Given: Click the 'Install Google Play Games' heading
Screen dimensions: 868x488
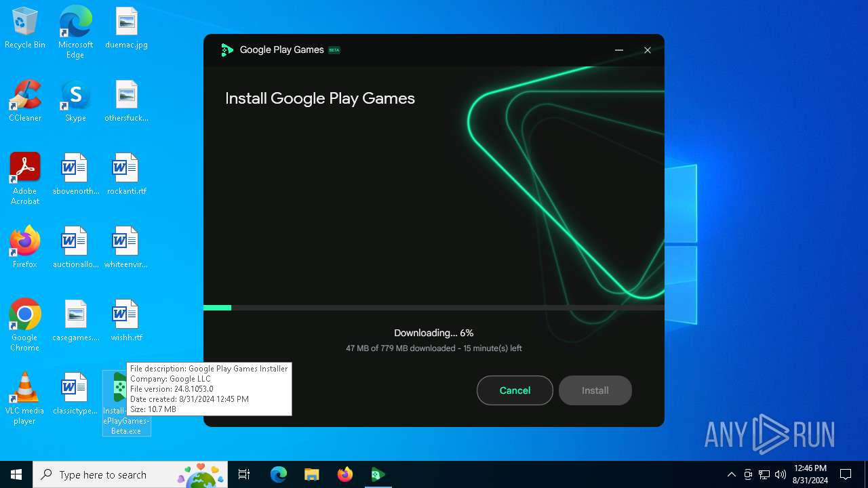Looking at the screenshot, I should 320,98.
